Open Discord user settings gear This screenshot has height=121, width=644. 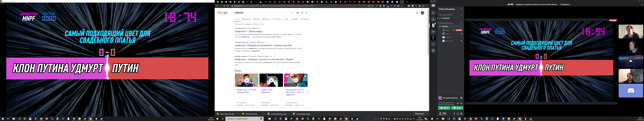click(462, 113)
